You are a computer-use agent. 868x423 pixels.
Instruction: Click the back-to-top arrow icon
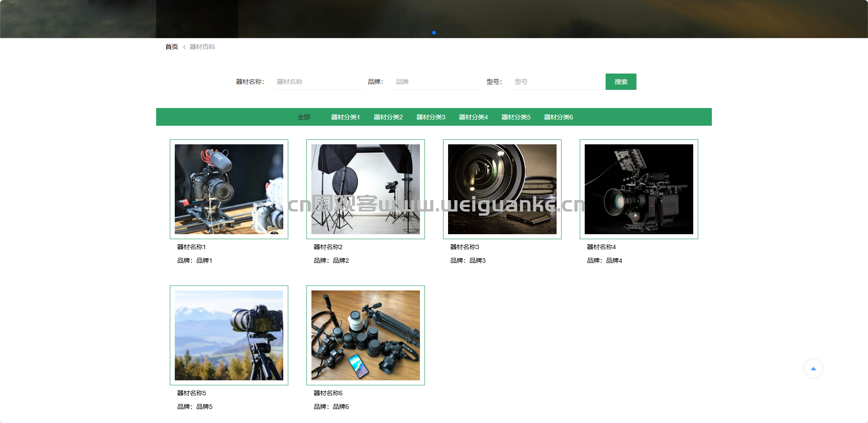point(813,369)
